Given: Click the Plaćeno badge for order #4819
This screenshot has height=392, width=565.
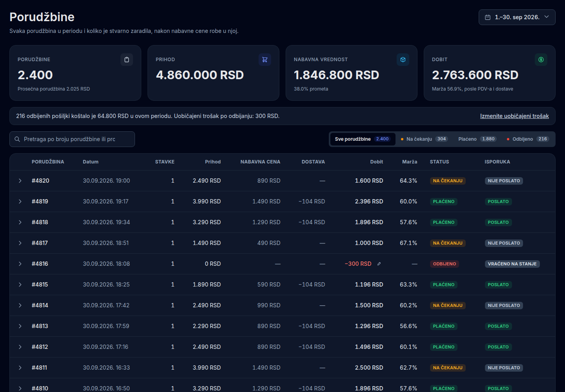Looking at the screenshot, I should 444,201.
